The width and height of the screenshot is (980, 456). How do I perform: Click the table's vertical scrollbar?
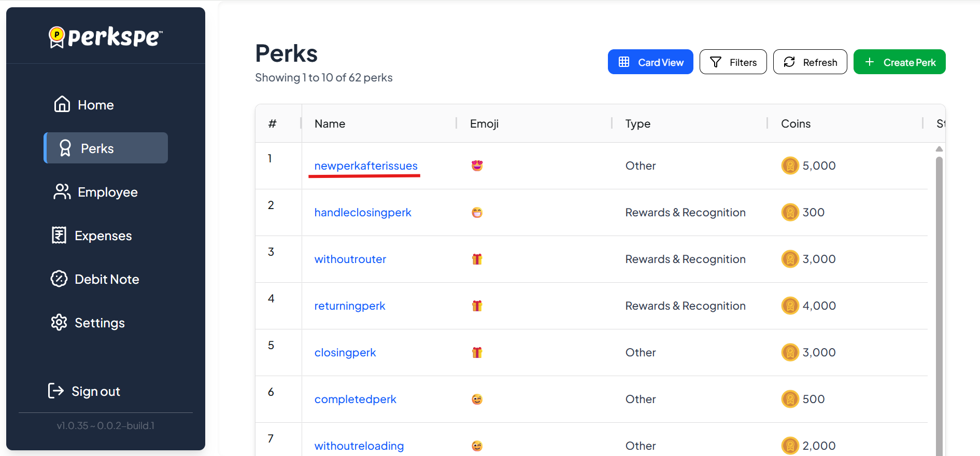[939, 301]
